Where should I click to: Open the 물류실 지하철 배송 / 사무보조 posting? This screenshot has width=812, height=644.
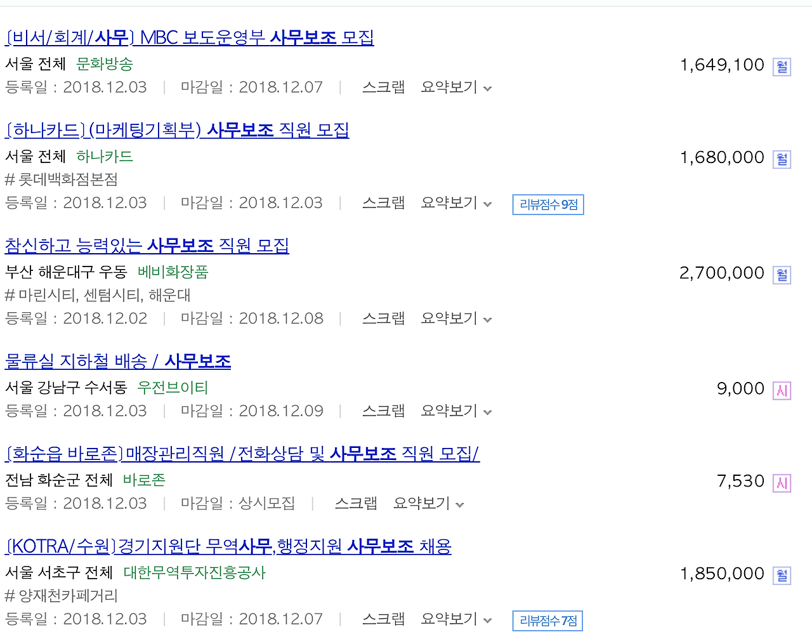pos(118,362)
